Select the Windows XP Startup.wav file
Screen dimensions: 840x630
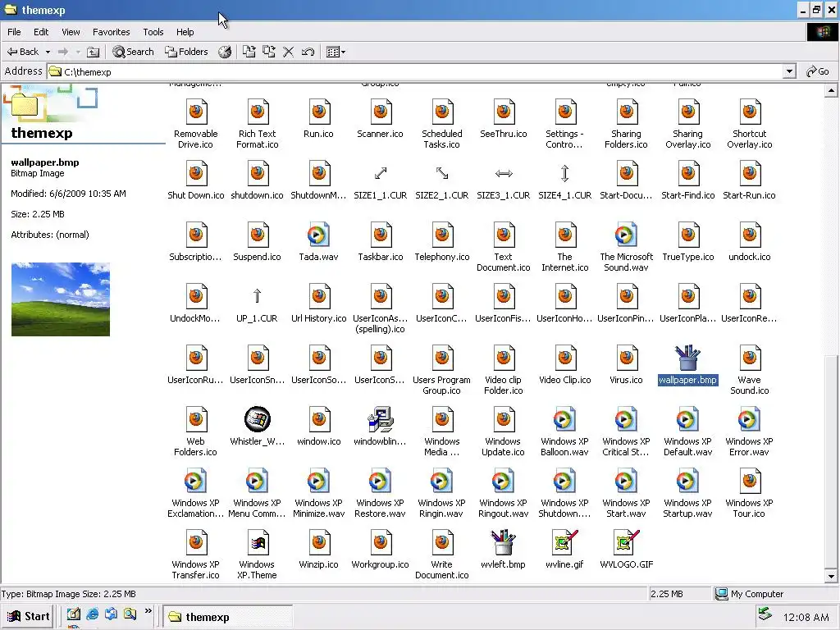point(688,493)
